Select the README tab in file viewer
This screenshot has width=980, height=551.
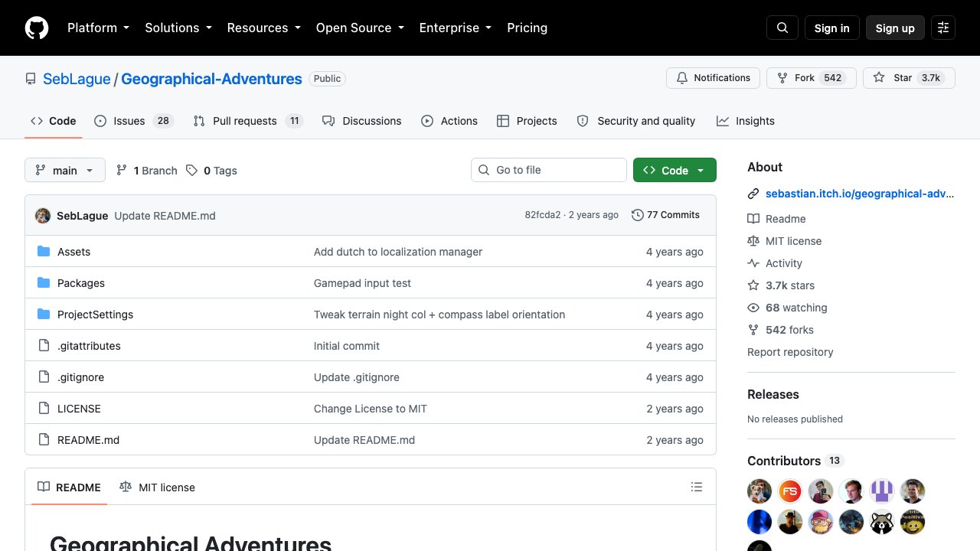click(69, 487)
